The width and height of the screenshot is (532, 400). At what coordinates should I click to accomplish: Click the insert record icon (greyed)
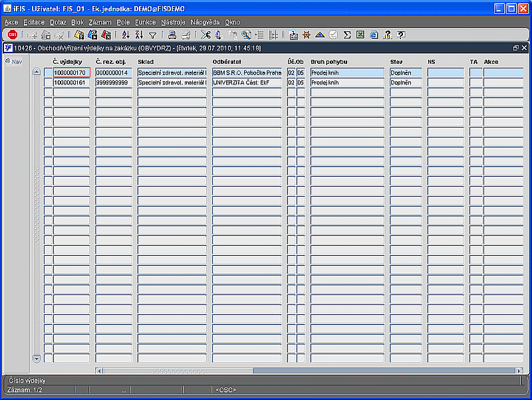click(x=32, y=35)
